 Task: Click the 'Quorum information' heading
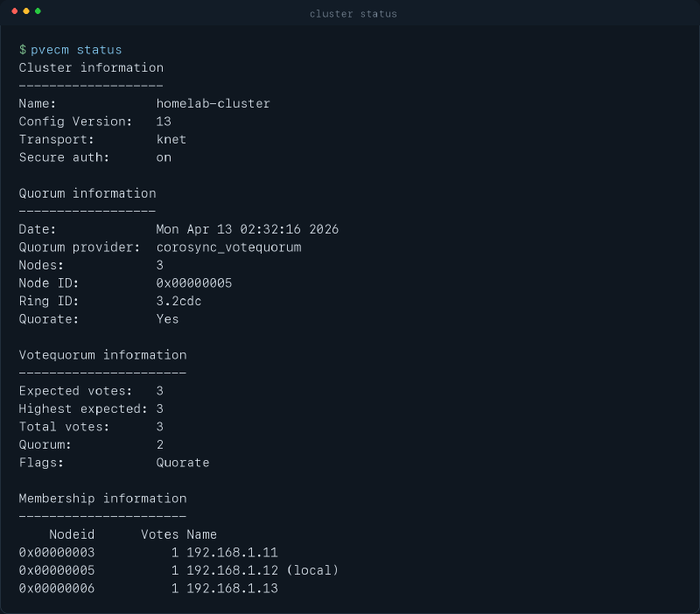pyautogui.click(x=87, y=193)
